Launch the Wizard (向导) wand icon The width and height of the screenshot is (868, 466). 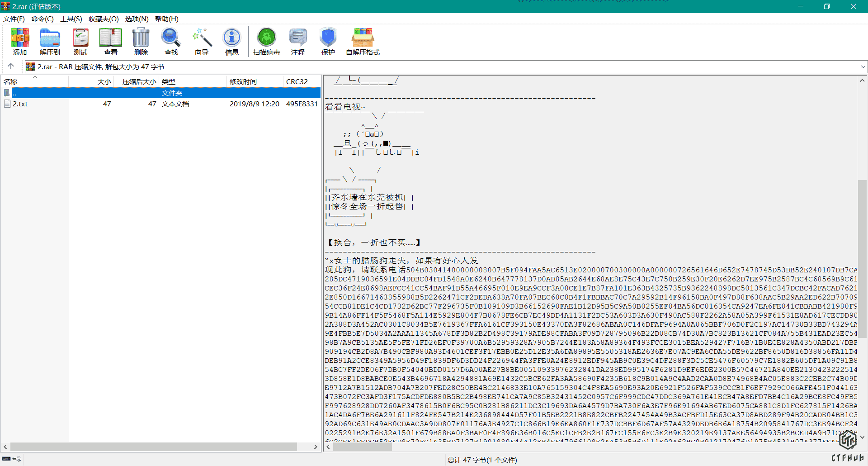[202, 41]
